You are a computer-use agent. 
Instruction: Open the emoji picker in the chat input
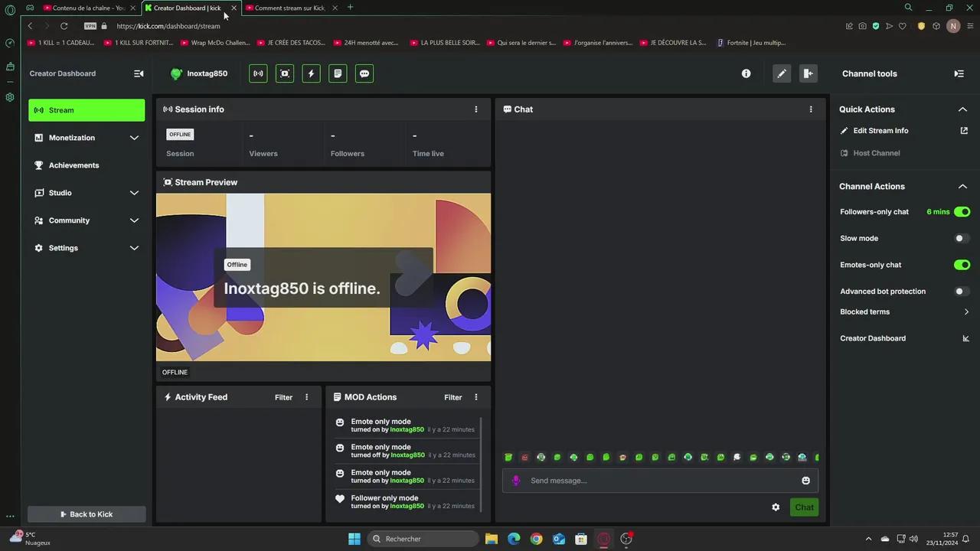click(x=805, y=481)
